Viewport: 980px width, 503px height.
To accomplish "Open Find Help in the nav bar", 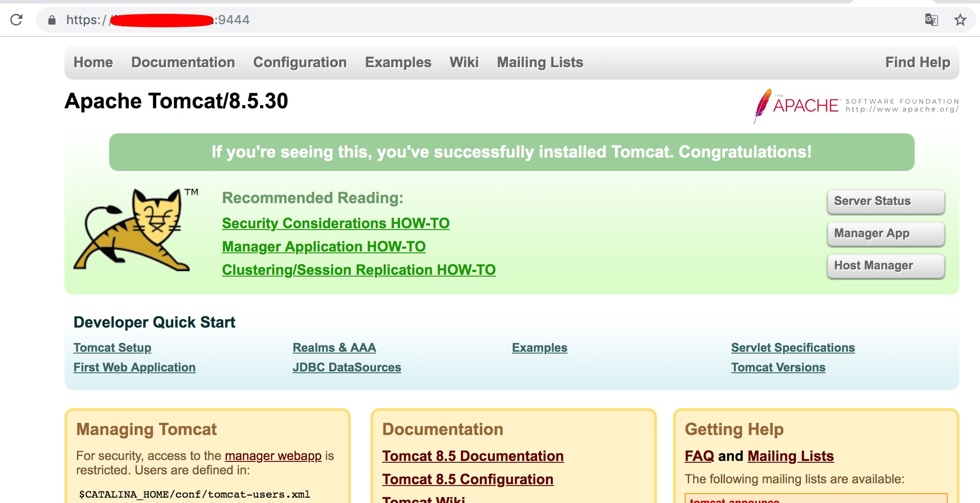I will (918, 62).
